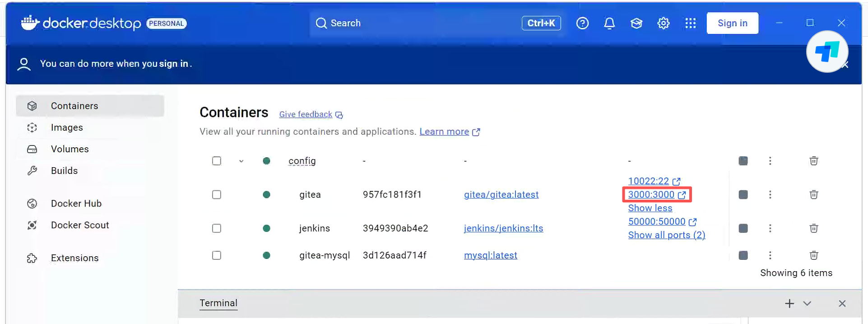Viewport: 868px width, 324px height.
Task: Open the Containers sidebar item
Action: pos(90,106)
